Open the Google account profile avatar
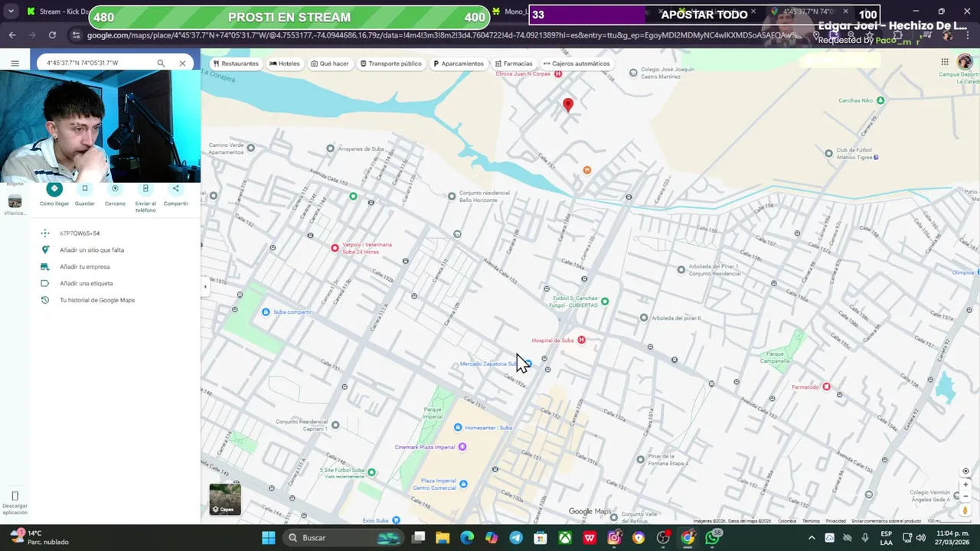 pyautogui.click(x=965, y=62)
